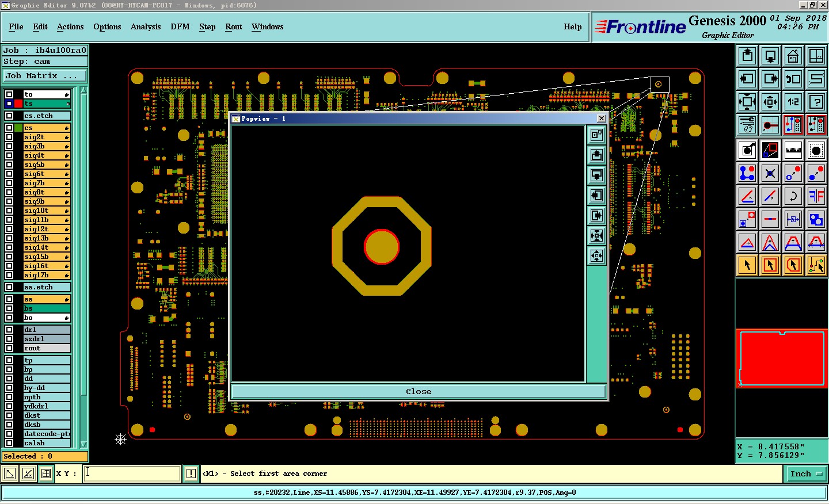
Task: Click the previous view (undo zoom) icon
Action: click(x=793, y=79)
